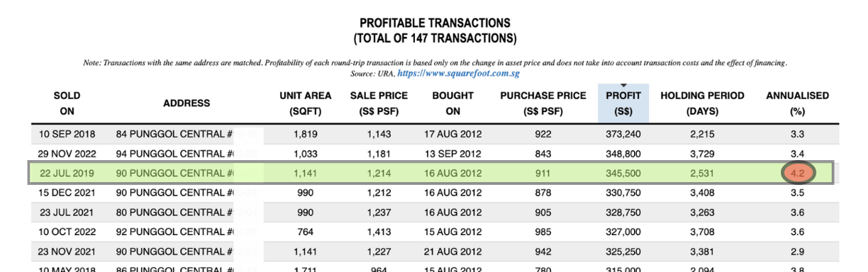Viewport: 868px width, 272px height.
Task: Open the www.squarefoot.com.sg source link
Action: pos(460,73)
